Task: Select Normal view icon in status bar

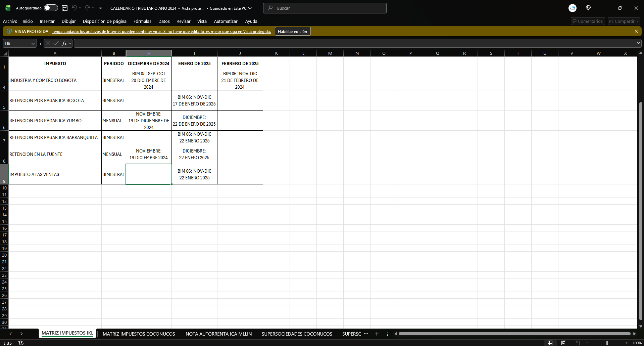Action: tap(550, 343)
